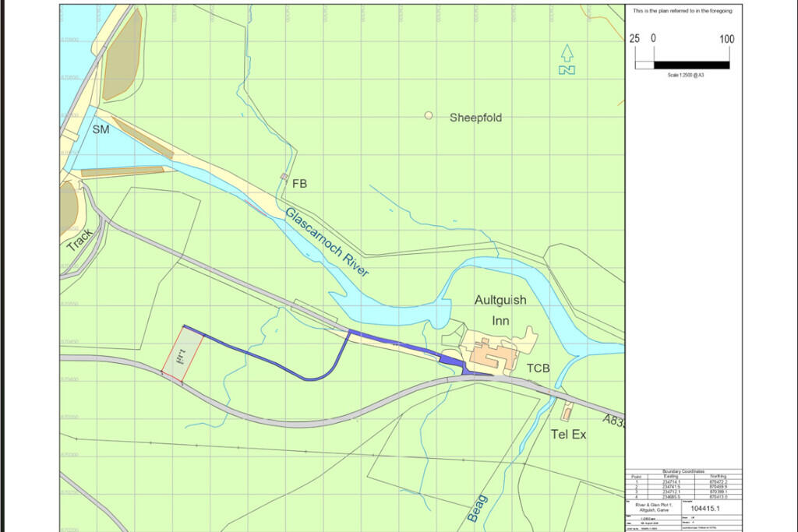Click the "River & Glen Plot 1" title
Screen dimensions: 798x532
654,505
